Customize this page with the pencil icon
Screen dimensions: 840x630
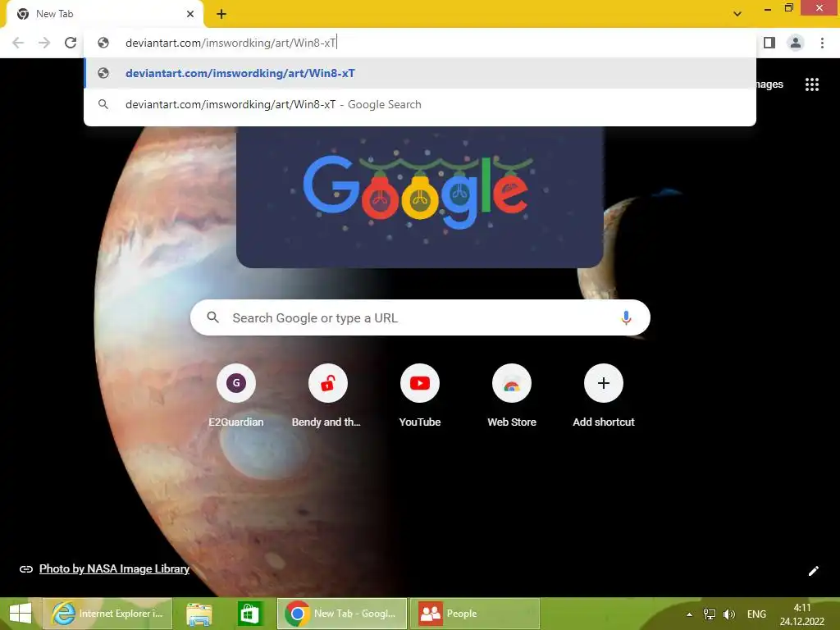tap(813, 571)
